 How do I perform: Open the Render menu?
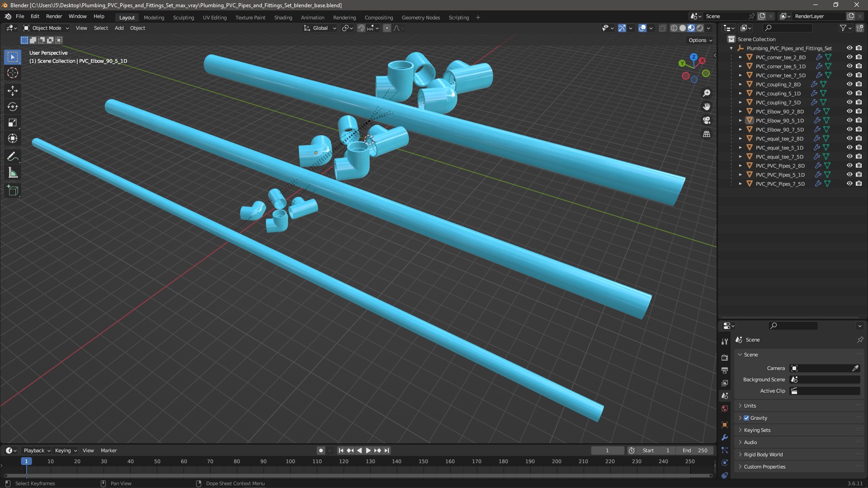click(54, 16)
